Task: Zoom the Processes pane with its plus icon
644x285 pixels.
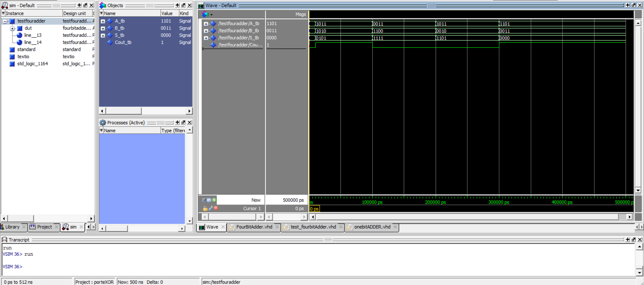Action: pos(177,123)
